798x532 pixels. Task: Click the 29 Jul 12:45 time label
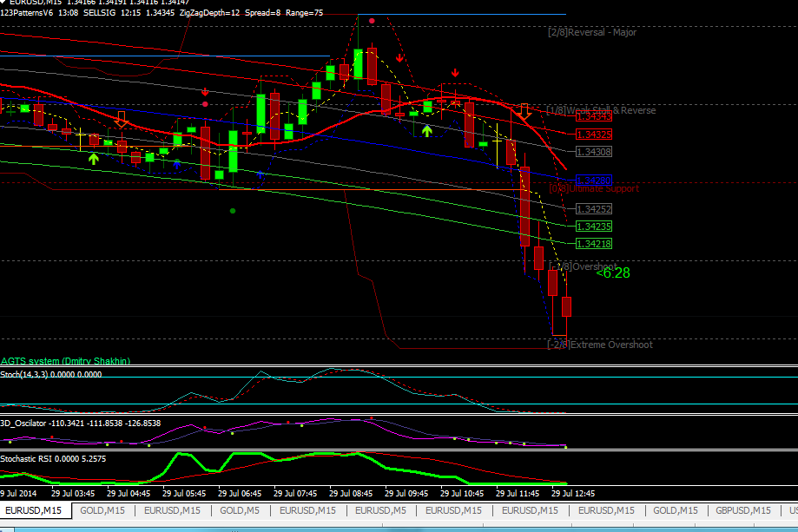pyautogui.click(x=573, y=493)
